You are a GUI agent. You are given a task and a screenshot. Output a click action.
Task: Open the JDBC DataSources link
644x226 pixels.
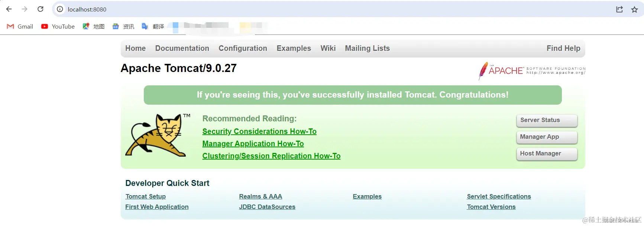[x=267, y=207]
